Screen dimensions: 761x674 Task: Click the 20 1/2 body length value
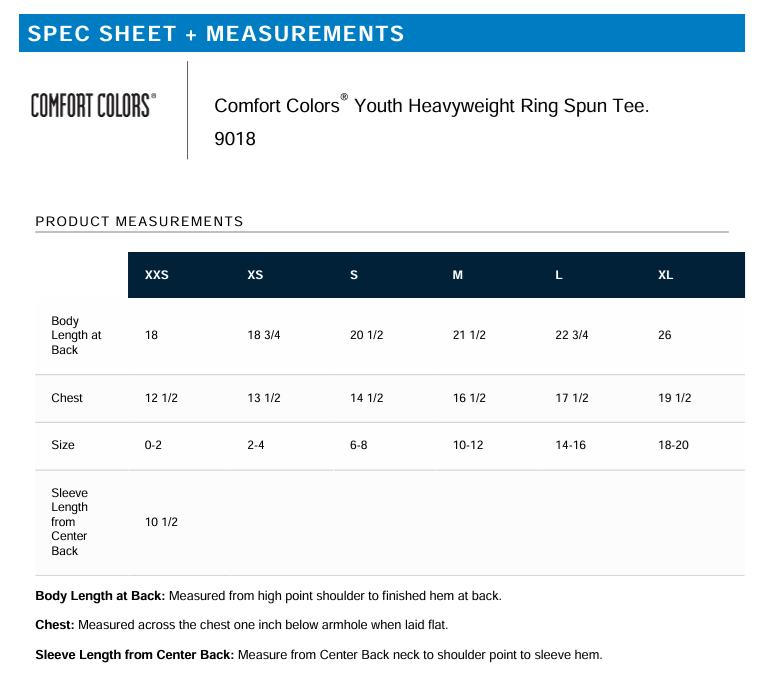click(x=366, y=335)
